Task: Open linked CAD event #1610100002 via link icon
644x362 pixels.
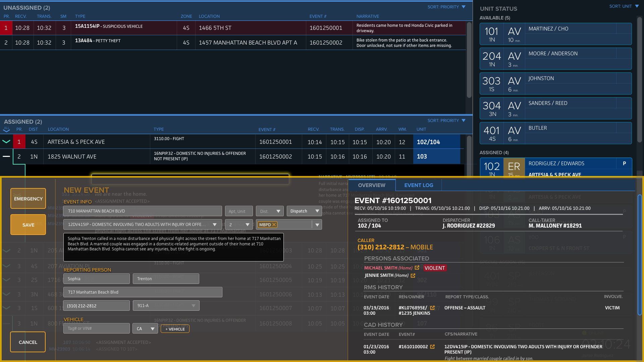Action: [x=433, y=346]
